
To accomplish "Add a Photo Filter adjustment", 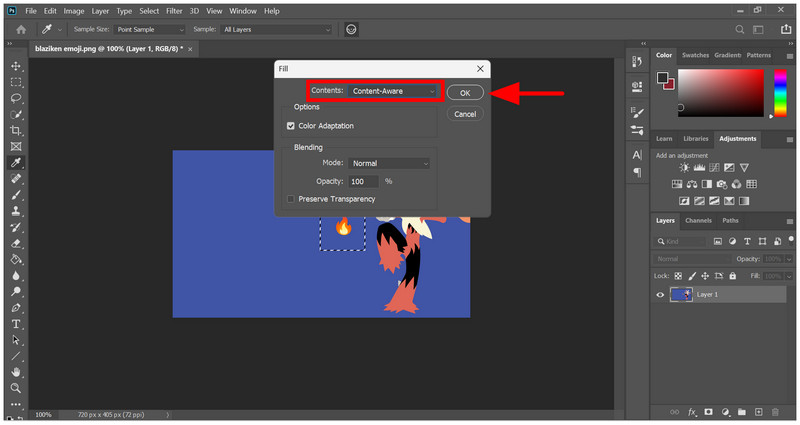I will (721, 184).
